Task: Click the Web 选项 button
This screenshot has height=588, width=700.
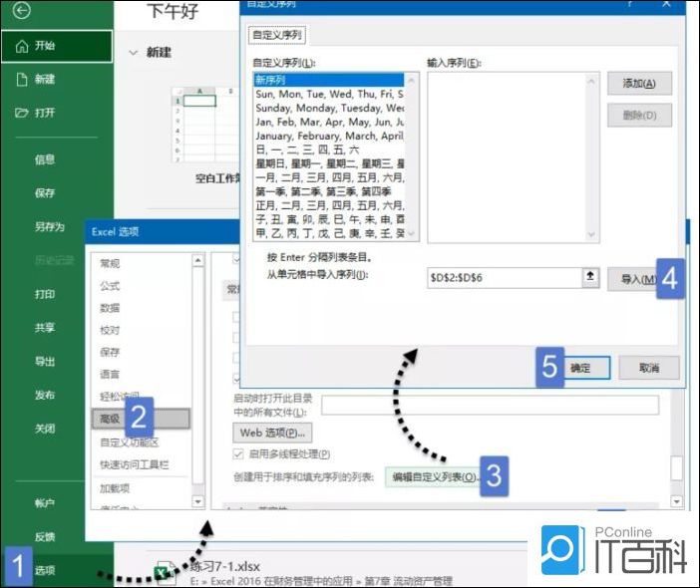Action: [272, 433]
